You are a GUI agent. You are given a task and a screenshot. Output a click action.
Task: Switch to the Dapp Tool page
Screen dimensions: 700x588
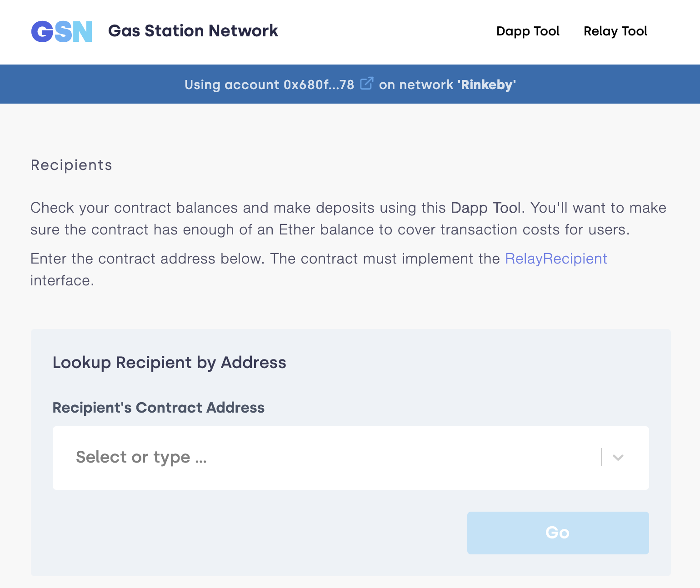[x=528, y=31]
